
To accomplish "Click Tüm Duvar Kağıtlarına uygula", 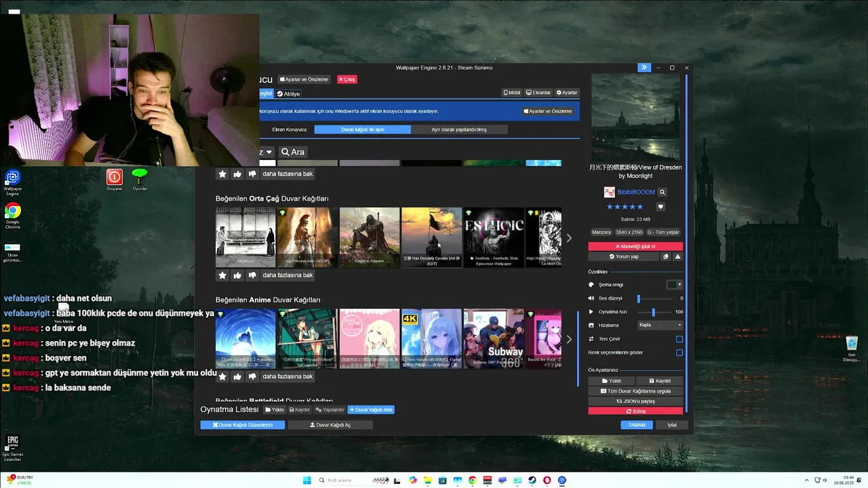I will [635, 391].
